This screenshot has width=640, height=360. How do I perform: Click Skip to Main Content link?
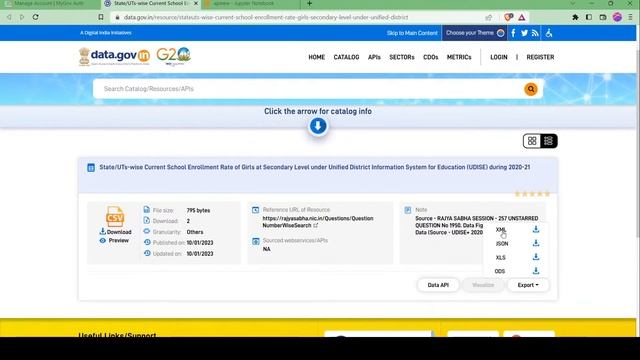412,33
